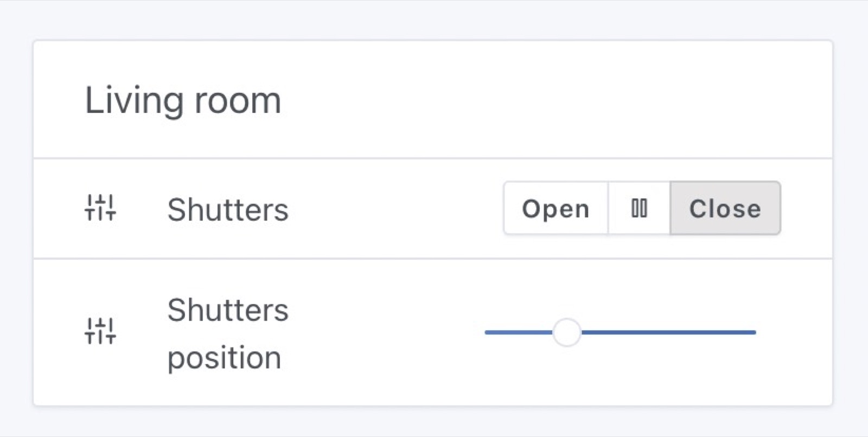Select the Shutters position item label
The image size is (868, 437).
[x=228, y=333]
